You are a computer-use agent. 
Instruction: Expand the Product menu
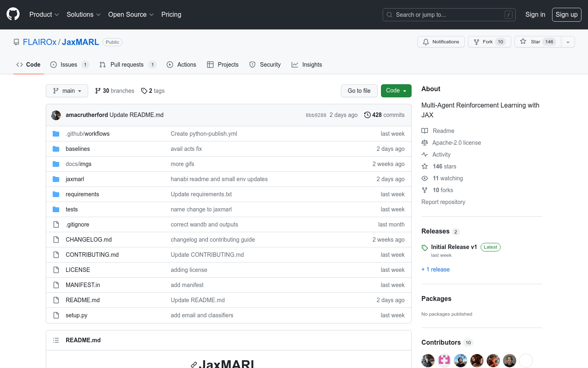point(44,15)
